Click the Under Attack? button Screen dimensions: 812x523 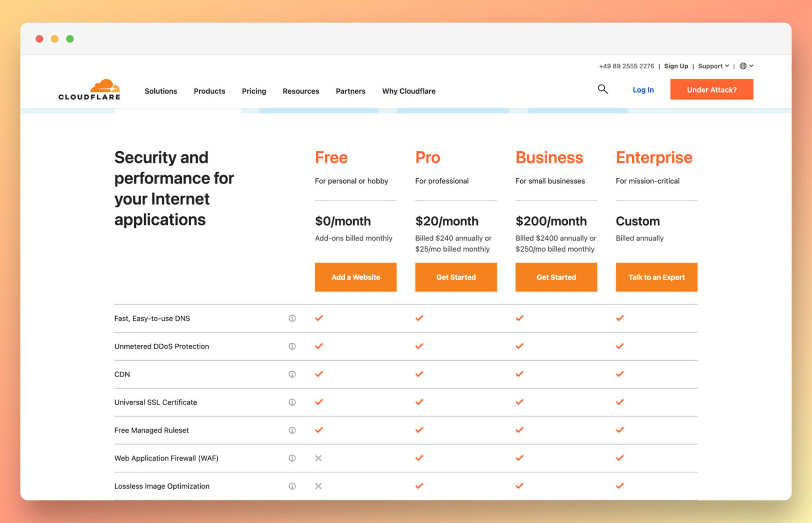pyautogui.click(x=712, y=89)
